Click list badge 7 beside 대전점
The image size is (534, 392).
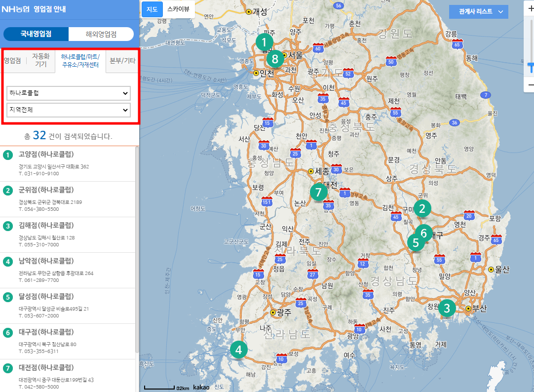pyautogui.click(x=8, y=368)
